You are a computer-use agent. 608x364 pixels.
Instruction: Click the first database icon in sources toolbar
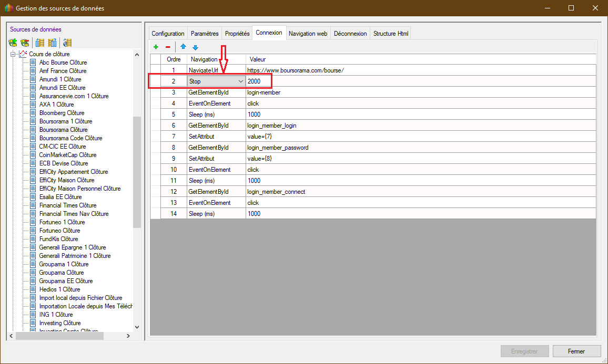point(39,43)
